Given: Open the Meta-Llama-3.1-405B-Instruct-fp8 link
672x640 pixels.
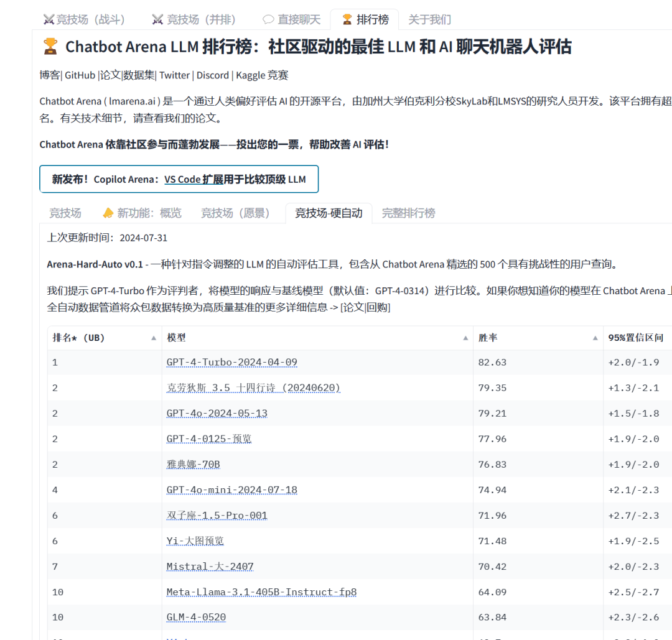Looking at the screenshot, I should (x=261, y=592).
